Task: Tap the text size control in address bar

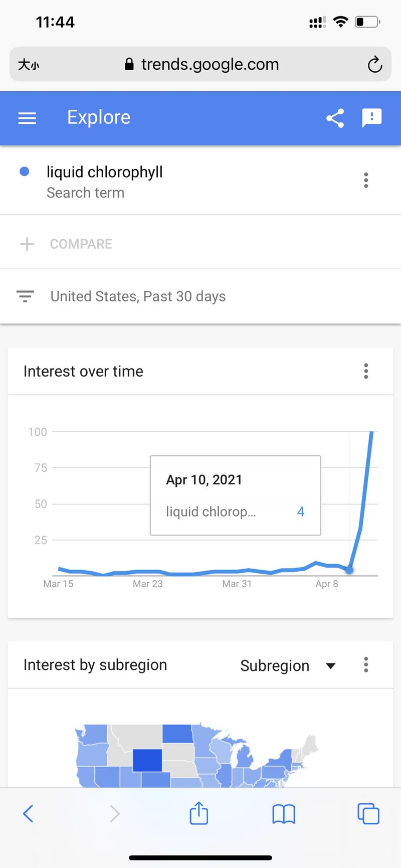Action: click(28, 65)
